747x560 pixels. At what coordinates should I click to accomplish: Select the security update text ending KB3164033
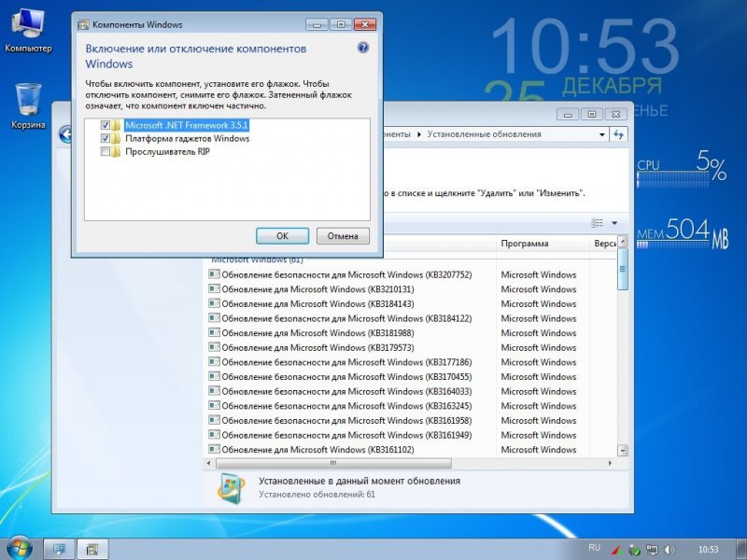point(346,391)
